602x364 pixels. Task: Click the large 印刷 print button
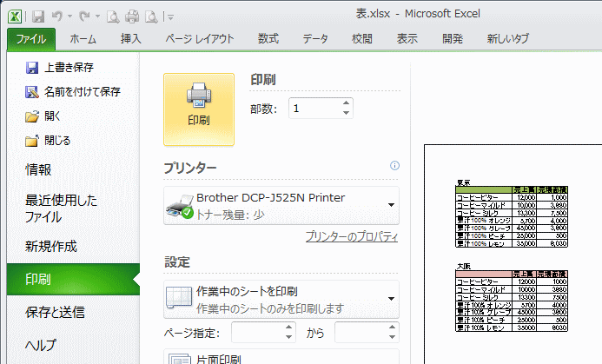click(x=199, y=109)
